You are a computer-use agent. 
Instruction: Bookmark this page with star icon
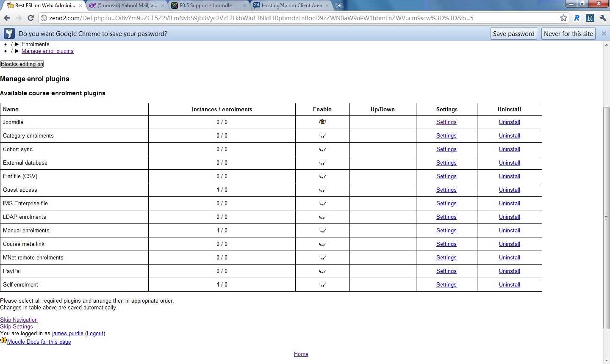click(x=563, y=18)
